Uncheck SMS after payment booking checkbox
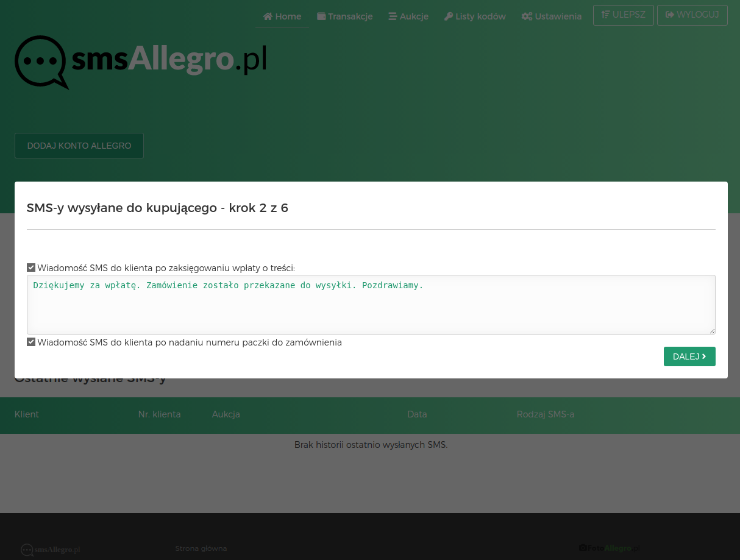 tap(31, 268)
